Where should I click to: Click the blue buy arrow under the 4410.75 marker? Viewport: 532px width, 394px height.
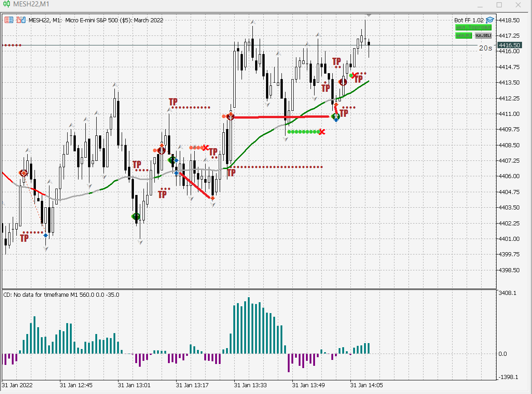point(336,120)
